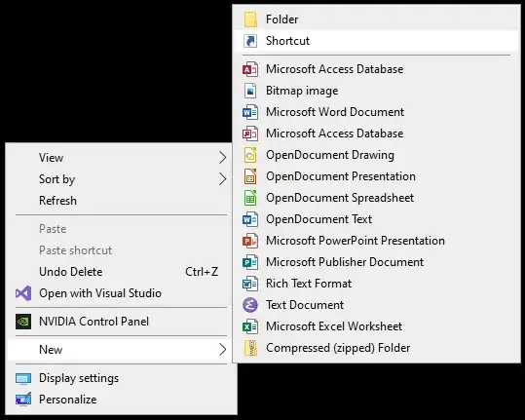Expand the Sort by submenu arrow

223,179
